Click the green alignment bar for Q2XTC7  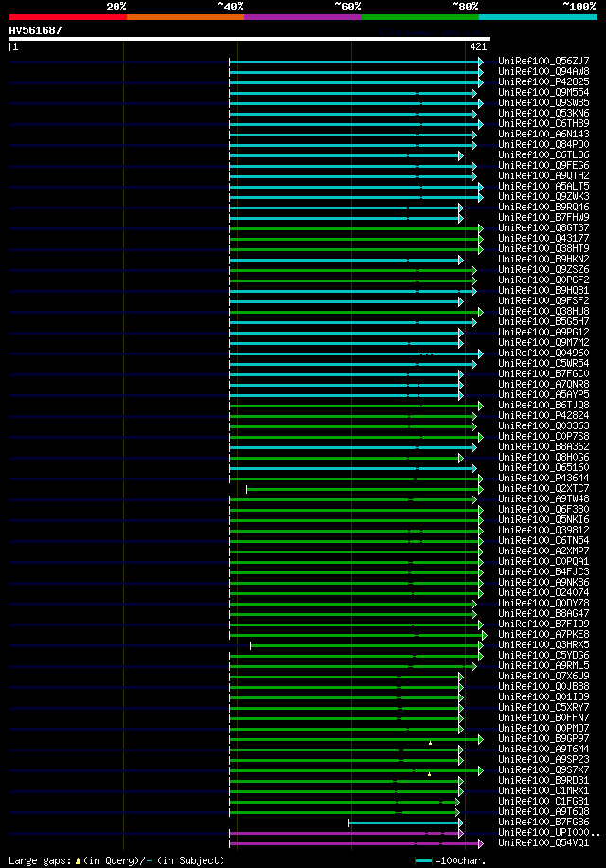coord(364,489)
